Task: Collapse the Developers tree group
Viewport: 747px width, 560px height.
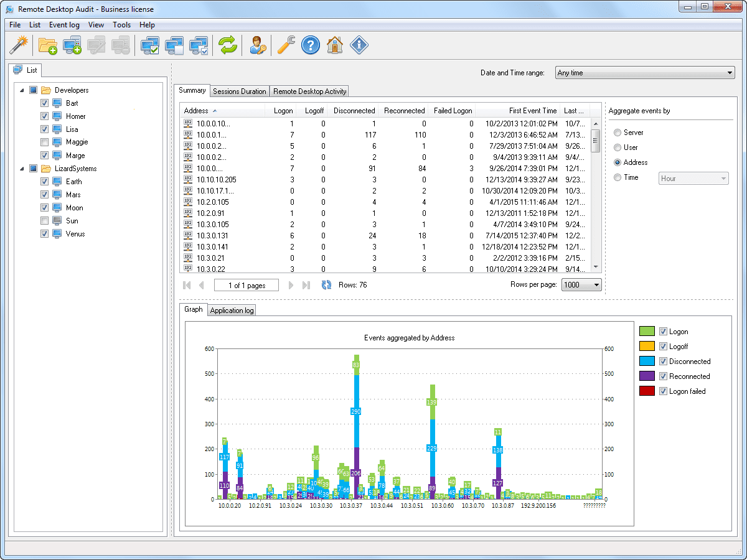Action: click(x=22, y=90)
